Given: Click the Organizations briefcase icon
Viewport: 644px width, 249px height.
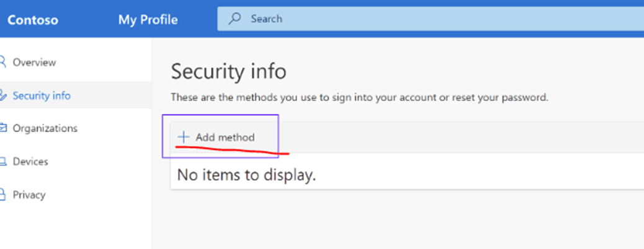Looking at the screenshot, I should click(x=2, y=128).
